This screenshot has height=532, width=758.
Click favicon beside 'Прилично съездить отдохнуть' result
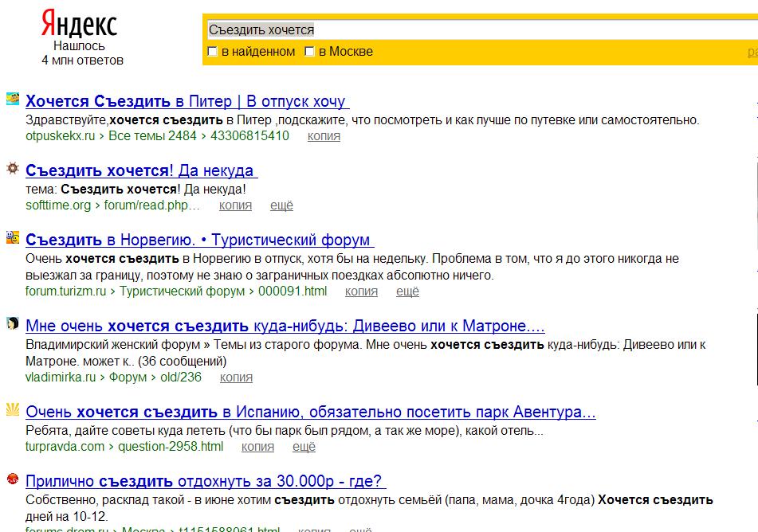[x=13, y=479]
